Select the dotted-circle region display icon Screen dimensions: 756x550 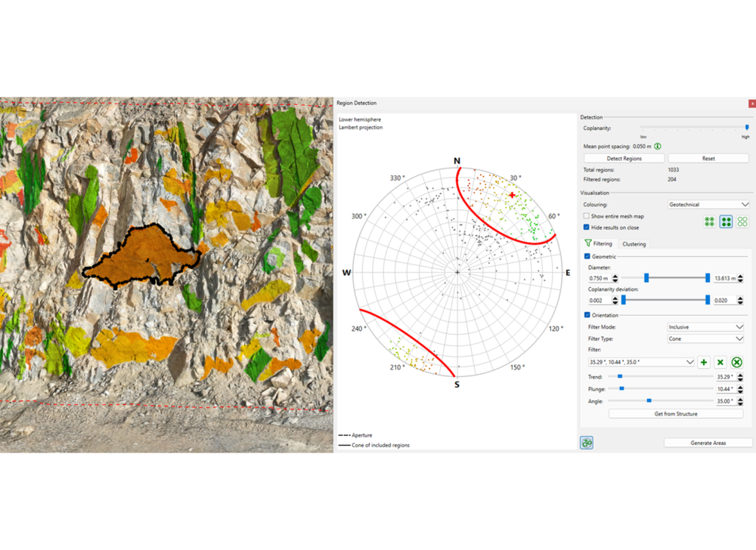tap(709, 221)
